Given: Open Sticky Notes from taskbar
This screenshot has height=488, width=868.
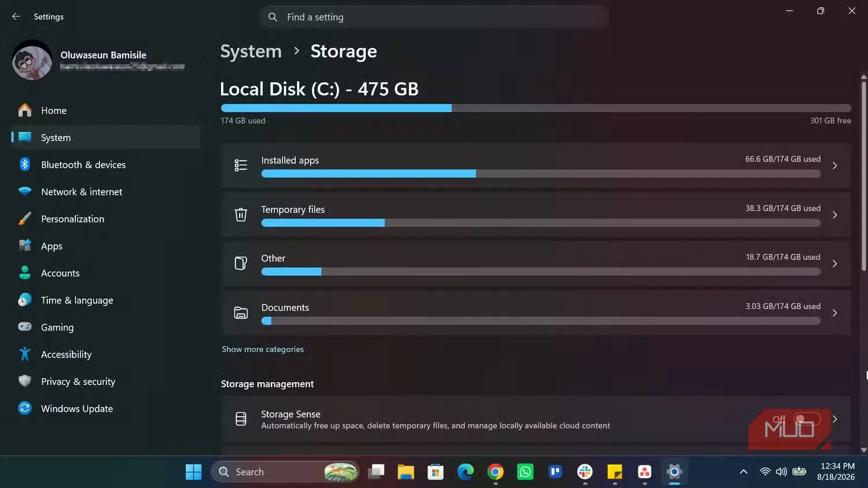Looking at the screenshot, I should [615, 472].
